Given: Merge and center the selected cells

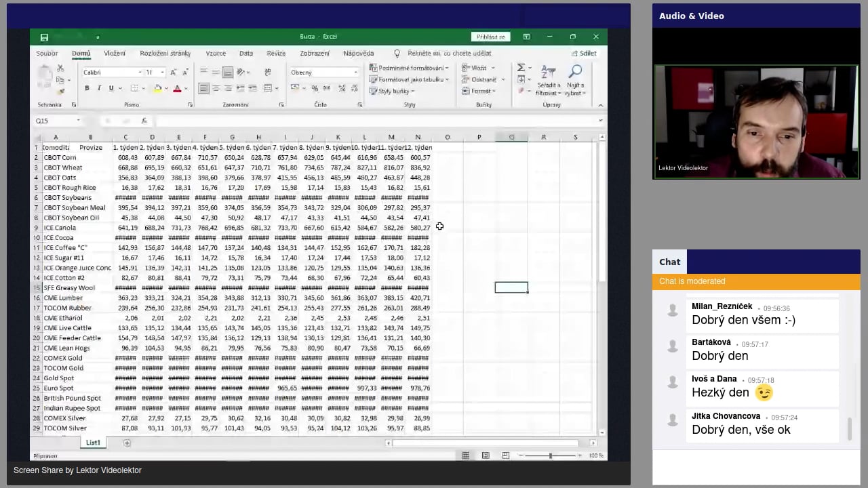Looking at the screenshot, I should (268, 88).
